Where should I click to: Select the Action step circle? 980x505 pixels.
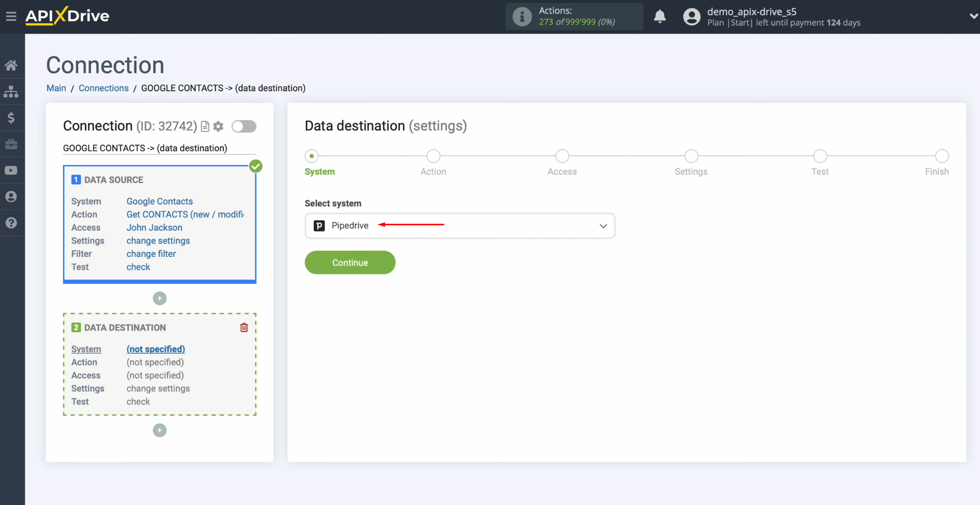coord(433,156)
